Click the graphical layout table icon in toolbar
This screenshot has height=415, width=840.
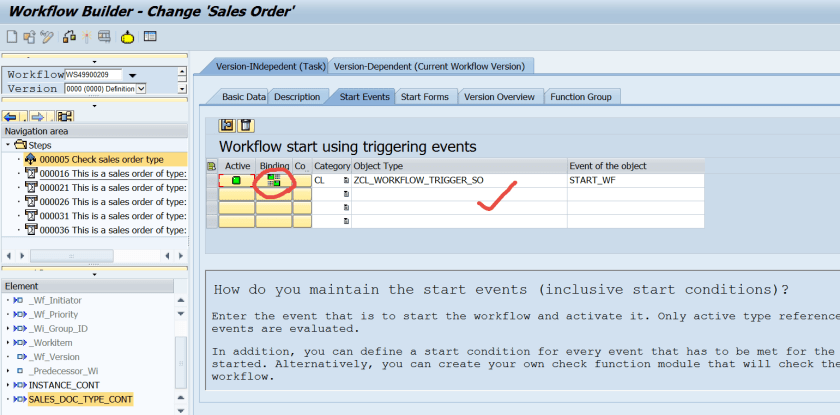click(x=151, y=37)
